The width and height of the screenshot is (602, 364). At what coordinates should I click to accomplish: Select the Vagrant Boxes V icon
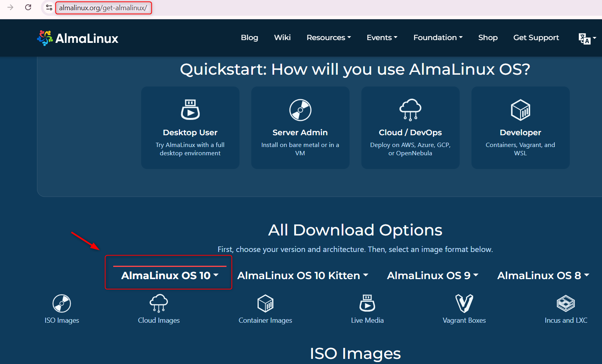coord(464,303)
